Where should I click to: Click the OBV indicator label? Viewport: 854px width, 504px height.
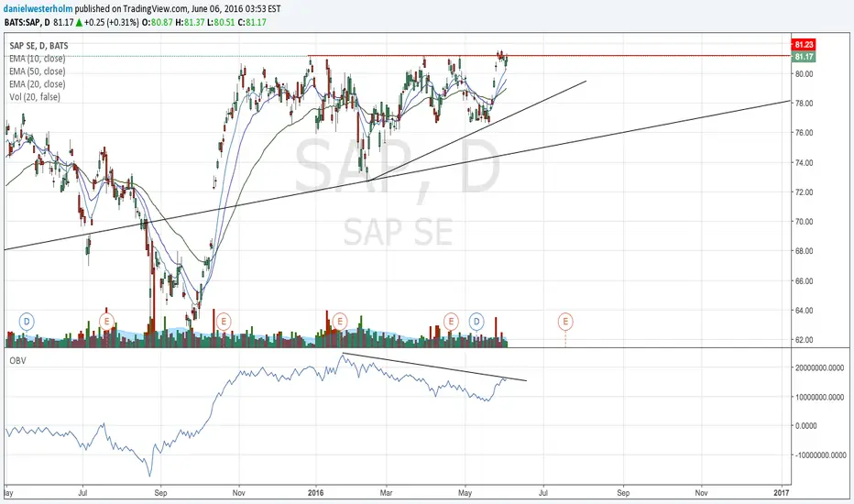[x=17, y=361]
